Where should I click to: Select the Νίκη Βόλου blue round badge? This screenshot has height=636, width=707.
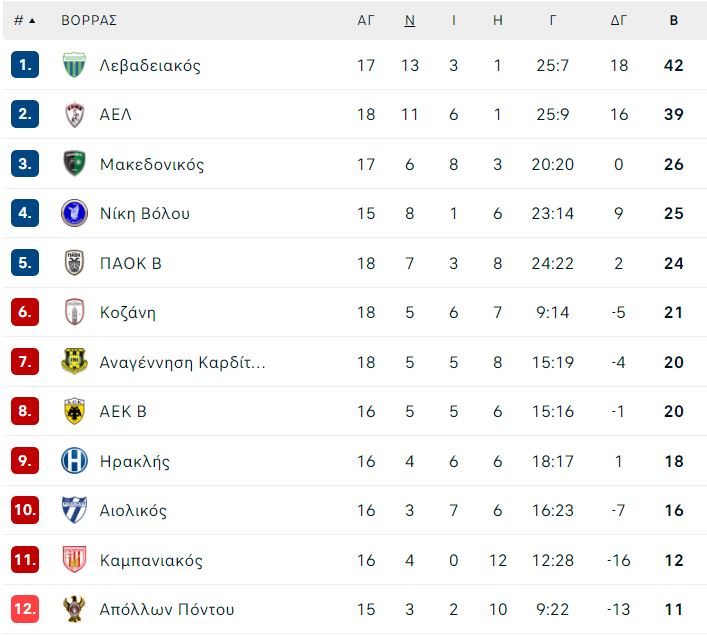(x=74, y=213)
